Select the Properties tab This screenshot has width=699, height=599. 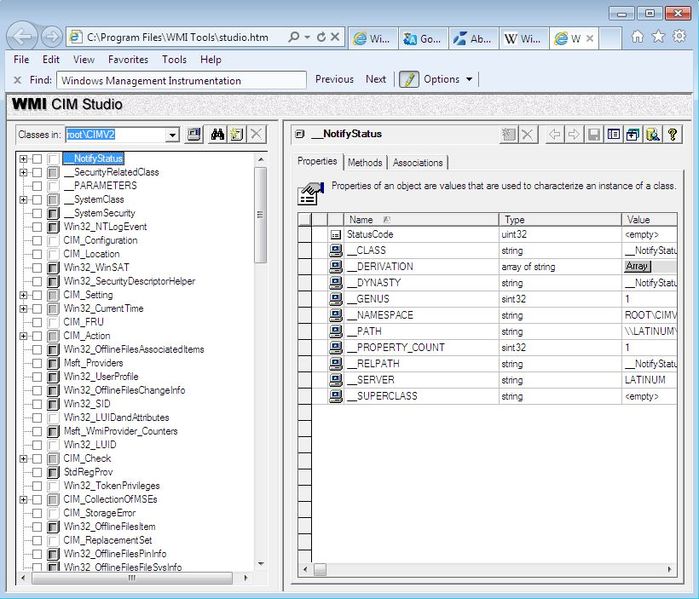pos(317,161)
